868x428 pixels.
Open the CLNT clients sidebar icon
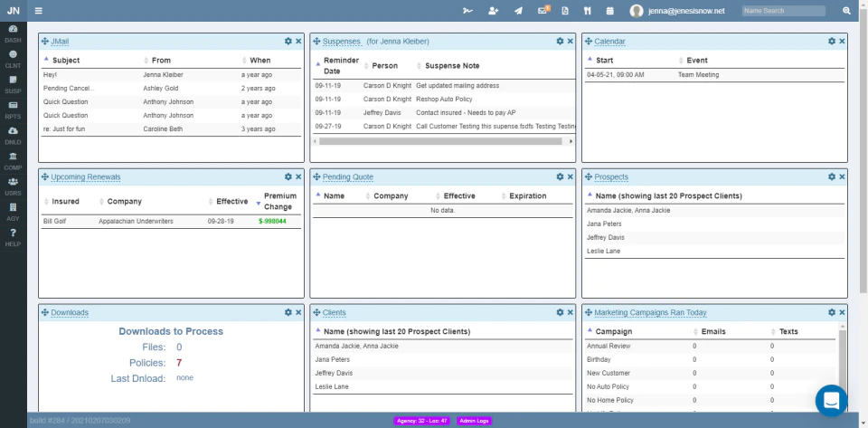[x=13, y=58]
